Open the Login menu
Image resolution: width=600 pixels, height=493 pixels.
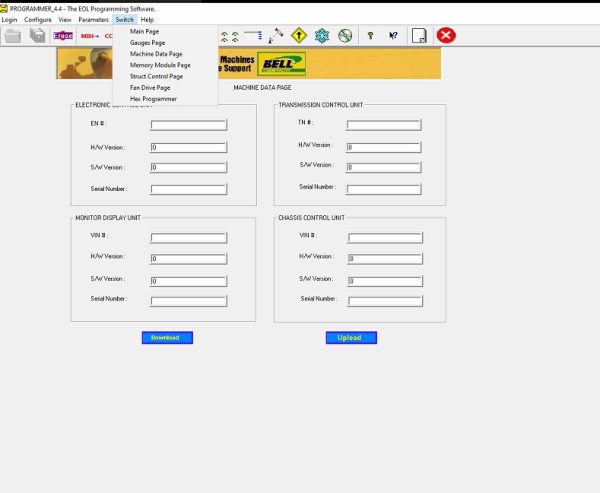9,20
